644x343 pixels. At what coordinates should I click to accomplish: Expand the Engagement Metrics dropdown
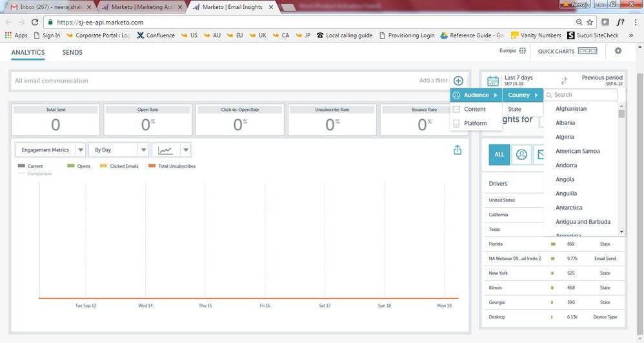pos(81,150)
